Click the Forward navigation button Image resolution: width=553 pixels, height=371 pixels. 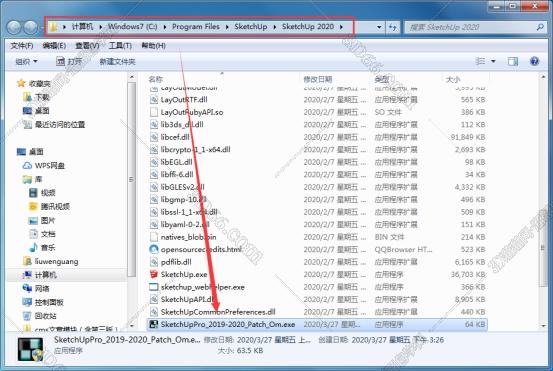(x=31, y=27)
